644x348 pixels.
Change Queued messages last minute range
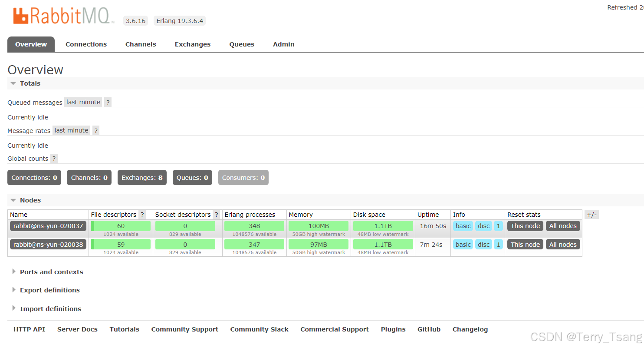83,102
